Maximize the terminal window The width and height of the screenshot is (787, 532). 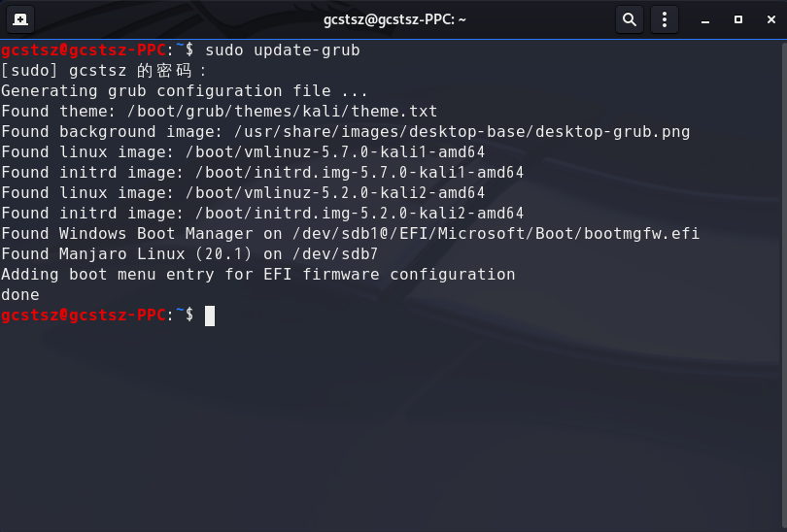(738, 19)
